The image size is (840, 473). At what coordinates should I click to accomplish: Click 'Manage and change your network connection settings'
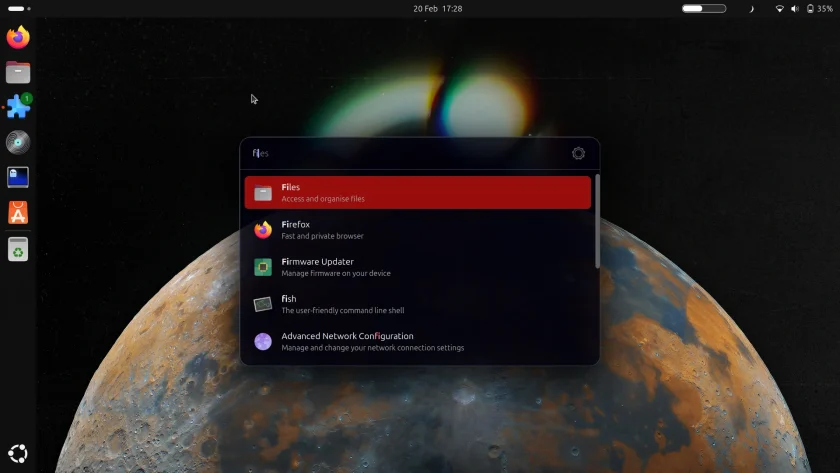pyautogui.click(x=373, y=348)
